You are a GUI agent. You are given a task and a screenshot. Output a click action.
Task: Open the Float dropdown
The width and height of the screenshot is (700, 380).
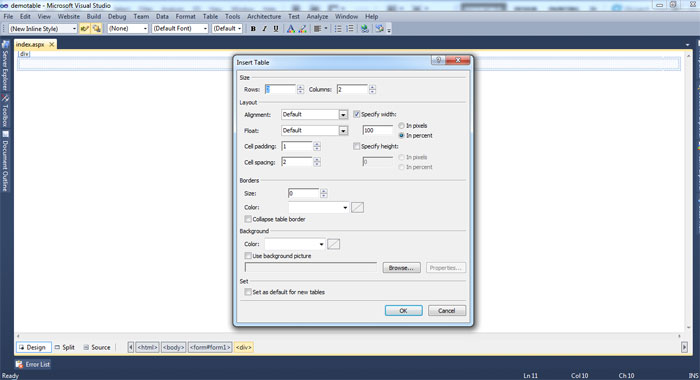pyautogui.click(x=343, y=131)
